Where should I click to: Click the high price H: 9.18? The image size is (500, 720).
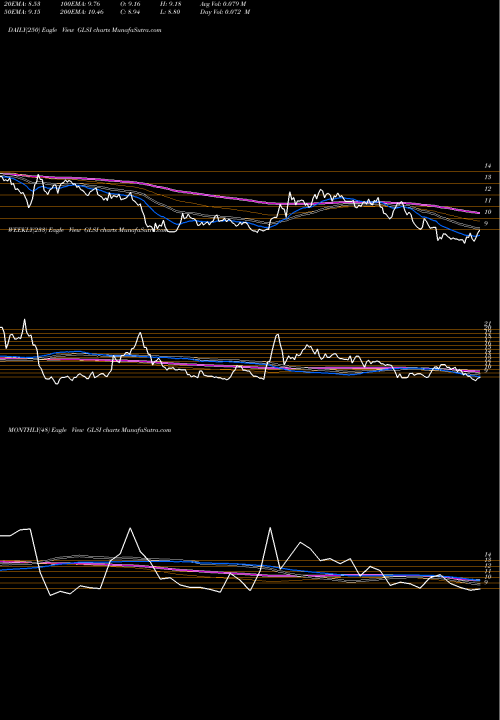click(170, 4)
